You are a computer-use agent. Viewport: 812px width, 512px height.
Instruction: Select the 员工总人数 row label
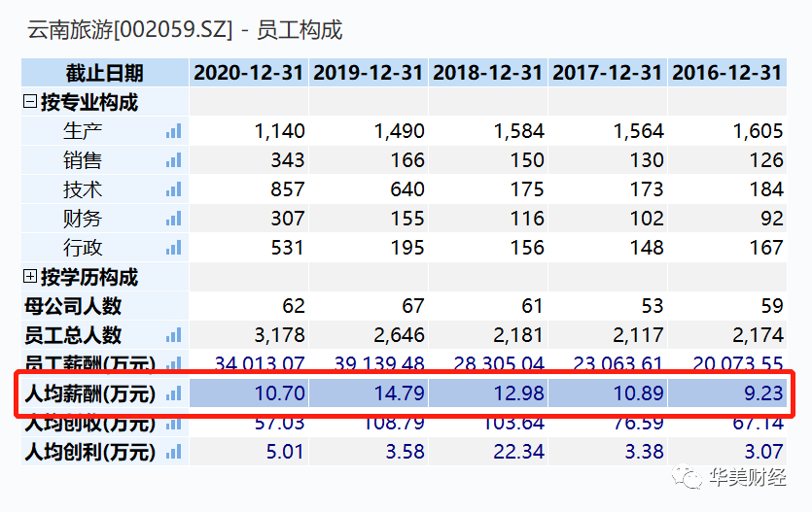pyautogui.click(x=73, y=335)
